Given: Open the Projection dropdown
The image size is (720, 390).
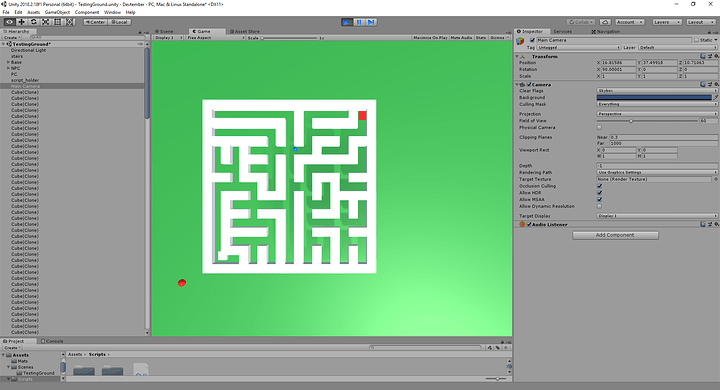Looking at the screenshot, I should coord(657,113).
